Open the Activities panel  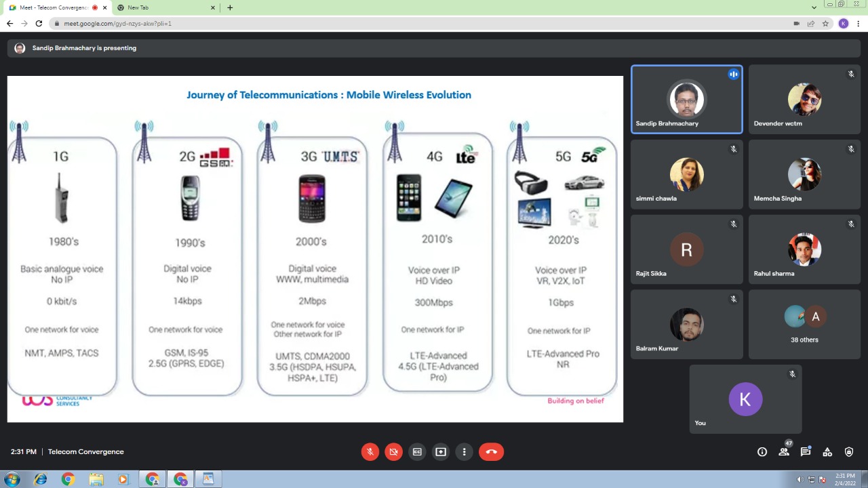[827, 452]
